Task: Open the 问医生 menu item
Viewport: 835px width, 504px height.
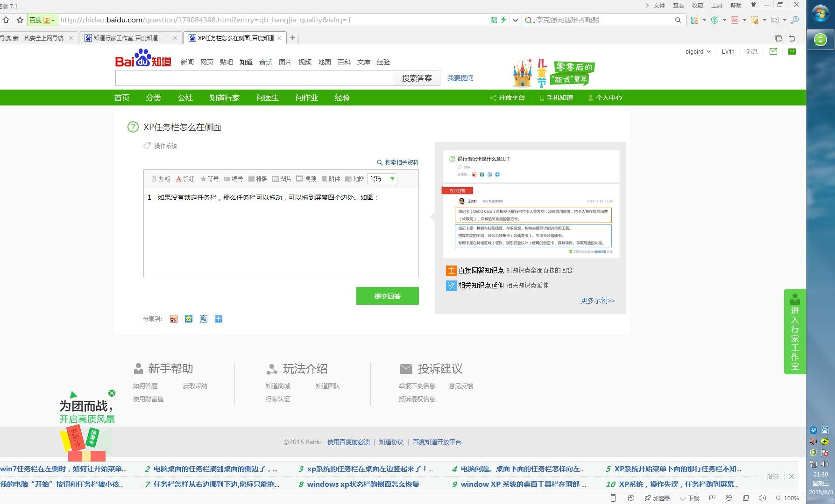Action: click(x=267, y=98)
